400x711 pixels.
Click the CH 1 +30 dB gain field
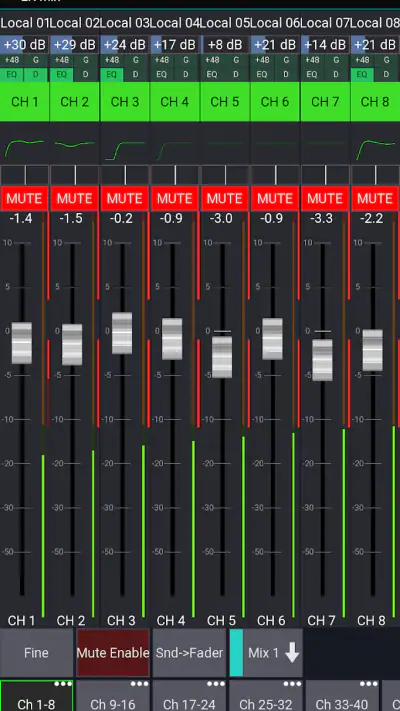tap(24, 45)
